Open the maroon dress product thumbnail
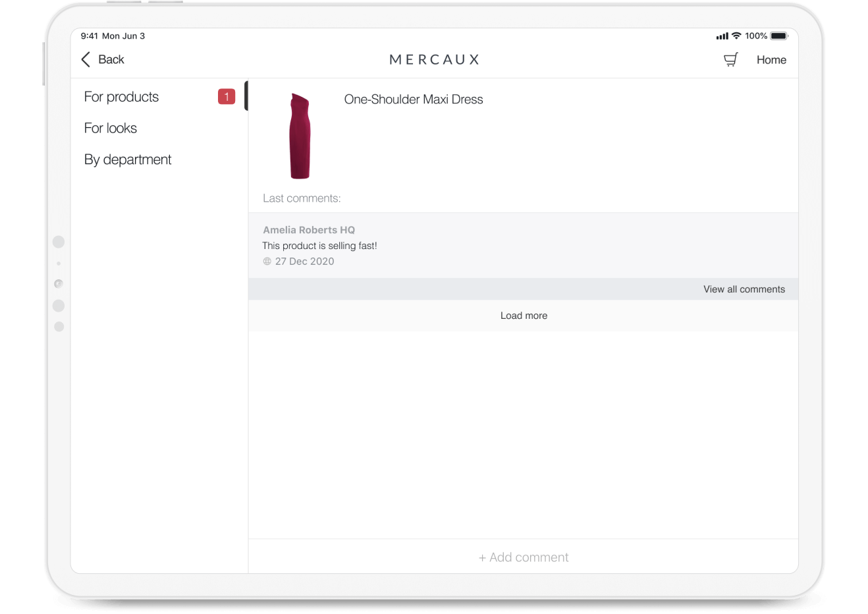The height and width of the screenshot is (614, 868). point(300,136)
